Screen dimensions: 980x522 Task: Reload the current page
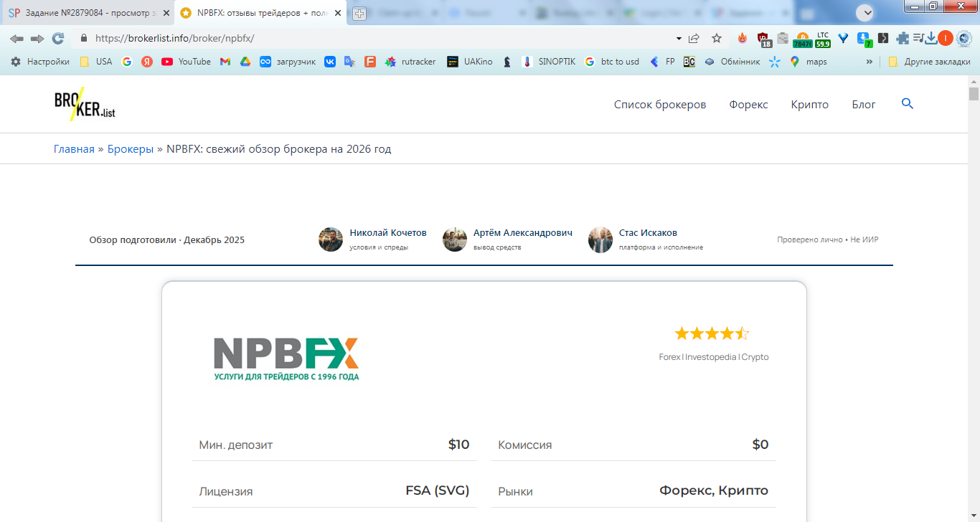tap(58, 38)
